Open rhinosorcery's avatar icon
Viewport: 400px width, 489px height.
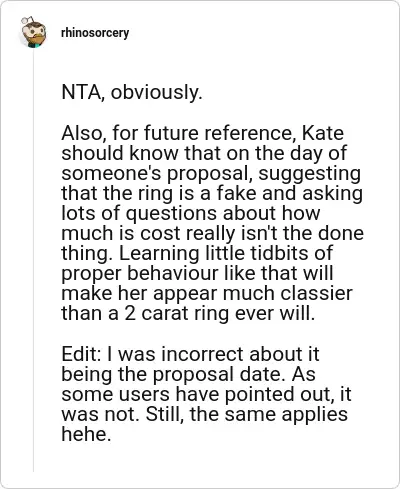[33, 32]
